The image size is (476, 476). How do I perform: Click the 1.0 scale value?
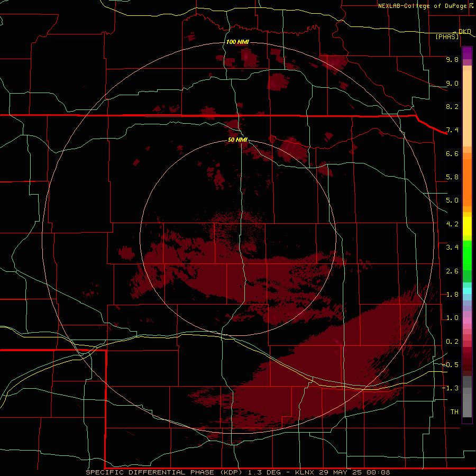[x=452, y=318]
